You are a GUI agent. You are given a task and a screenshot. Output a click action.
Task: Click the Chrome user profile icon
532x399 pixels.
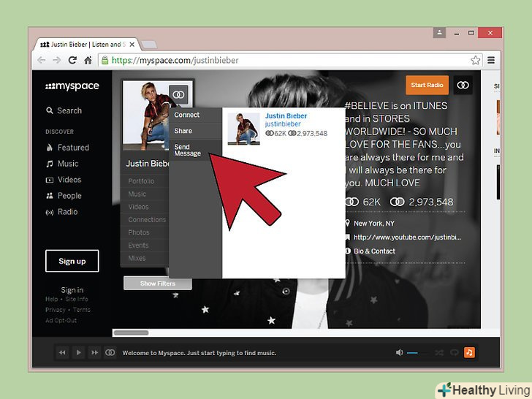coord(439,33)
